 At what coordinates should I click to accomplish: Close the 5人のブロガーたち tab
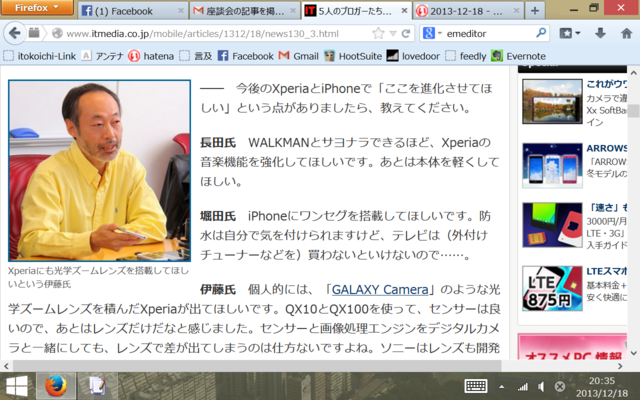coord(404,11)
